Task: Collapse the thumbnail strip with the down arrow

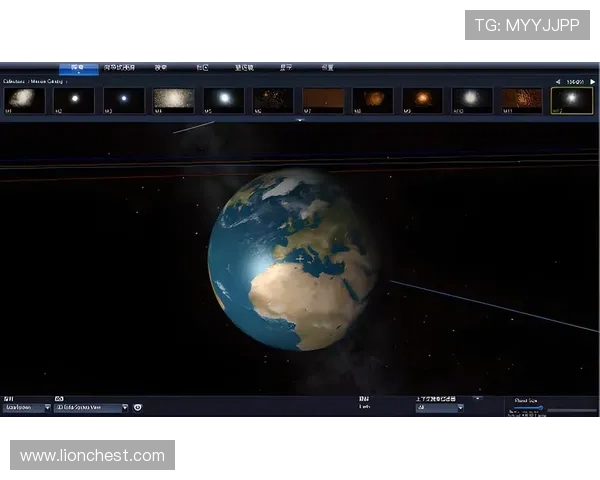Action: 300,120
